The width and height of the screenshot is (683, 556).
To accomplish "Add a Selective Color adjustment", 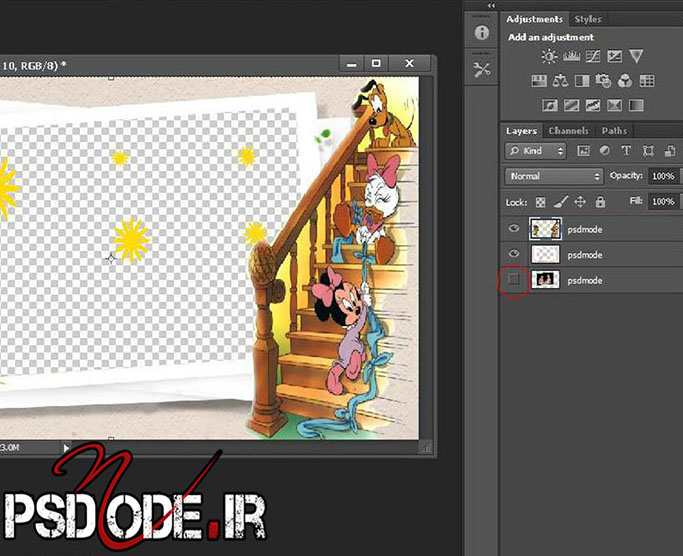I will 615,105.
